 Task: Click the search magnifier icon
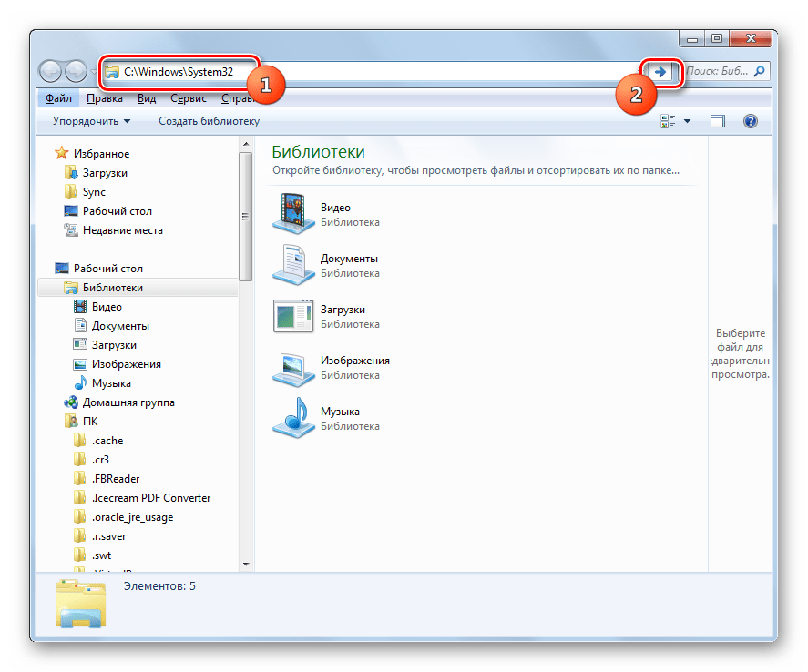[x=759, y=71]
